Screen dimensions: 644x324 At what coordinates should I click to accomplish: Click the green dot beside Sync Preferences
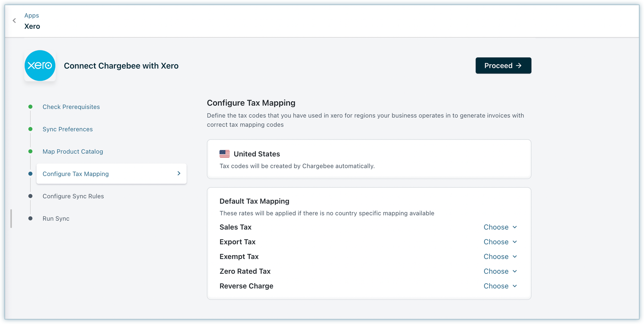(30, 129)
